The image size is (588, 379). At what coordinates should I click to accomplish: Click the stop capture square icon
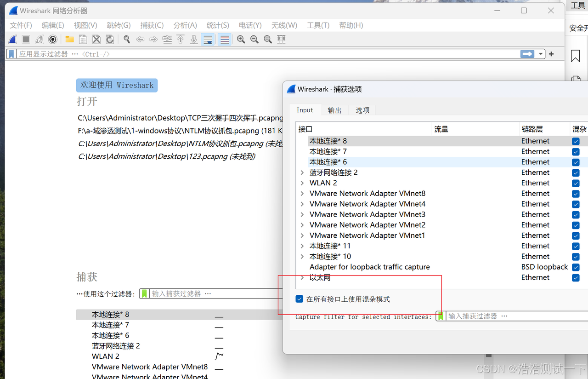[26, 40]
